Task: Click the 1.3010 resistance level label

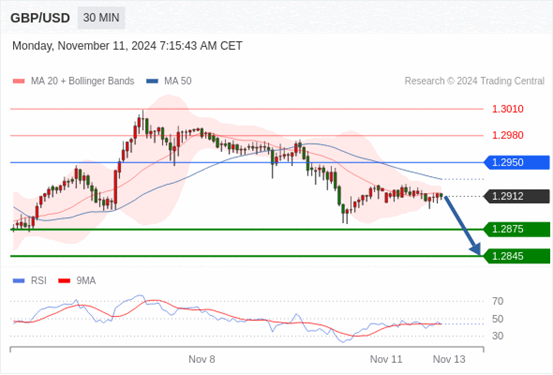Action: point(508,109)
